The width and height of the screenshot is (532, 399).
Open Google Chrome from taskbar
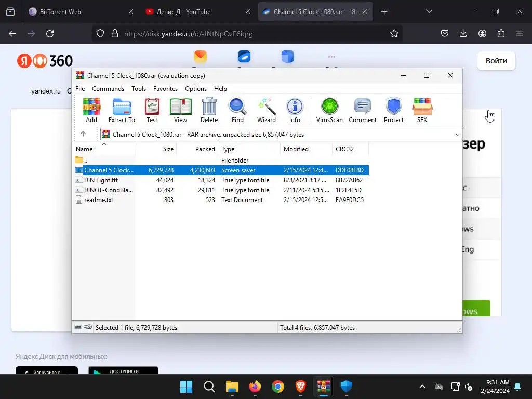pos(277,387)
